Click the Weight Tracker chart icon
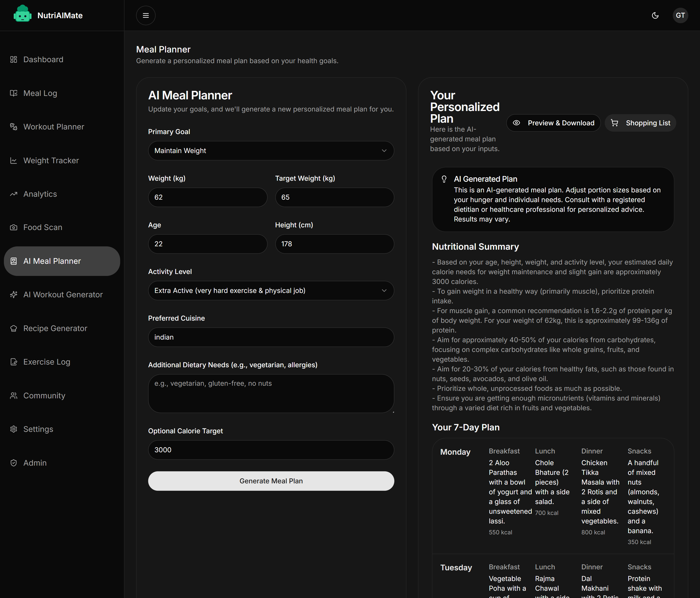The width and height of the screenshot is (700, 598). (14, 160)
